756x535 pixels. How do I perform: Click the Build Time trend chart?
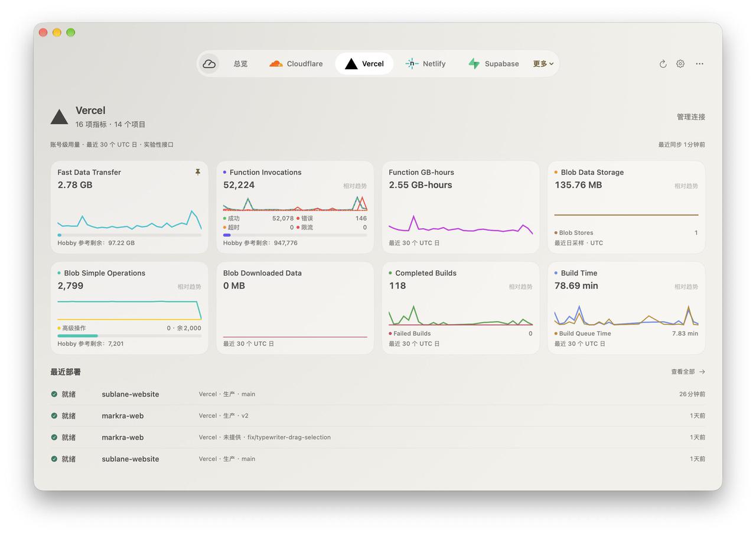pos(626,315)
